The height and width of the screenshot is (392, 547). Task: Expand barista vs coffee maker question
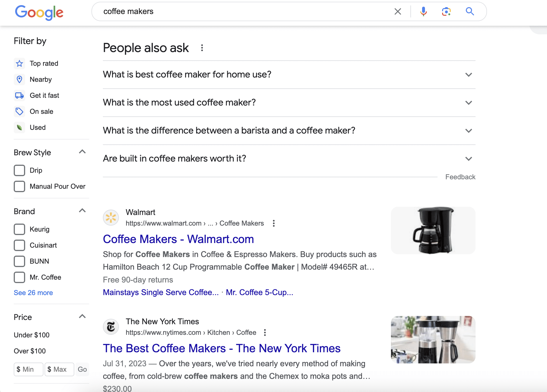(289, 131)
